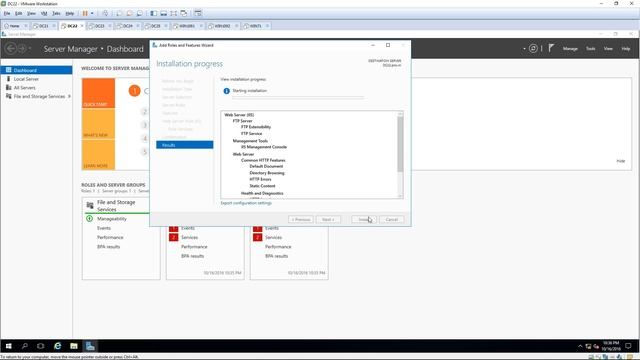This screenshot has width=640, height=360.
Task: Click the VMware full screen toolbar icon
Action: click(174, 13)
